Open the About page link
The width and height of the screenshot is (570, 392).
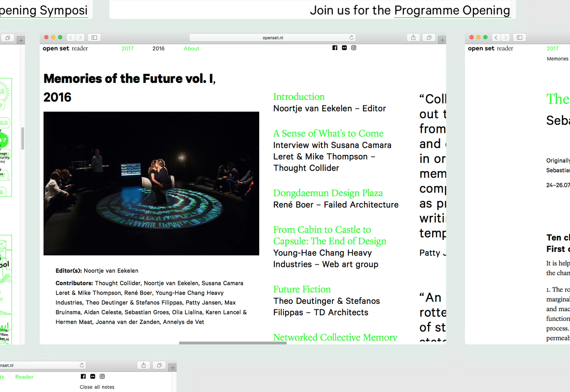click(191, 49)
